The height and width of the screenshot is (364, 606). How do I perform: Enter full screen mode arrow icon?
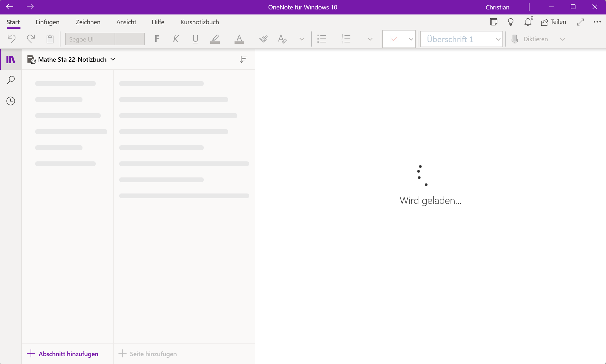[581, 22]
